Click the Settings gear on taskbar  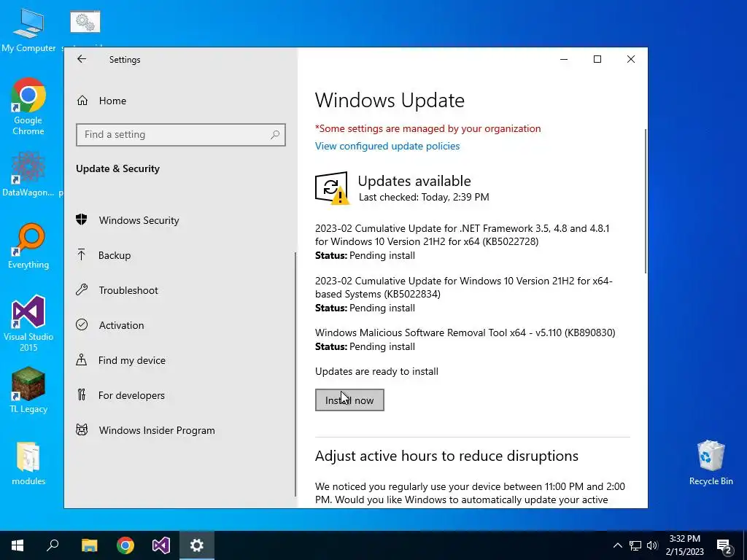click(197, 545)
